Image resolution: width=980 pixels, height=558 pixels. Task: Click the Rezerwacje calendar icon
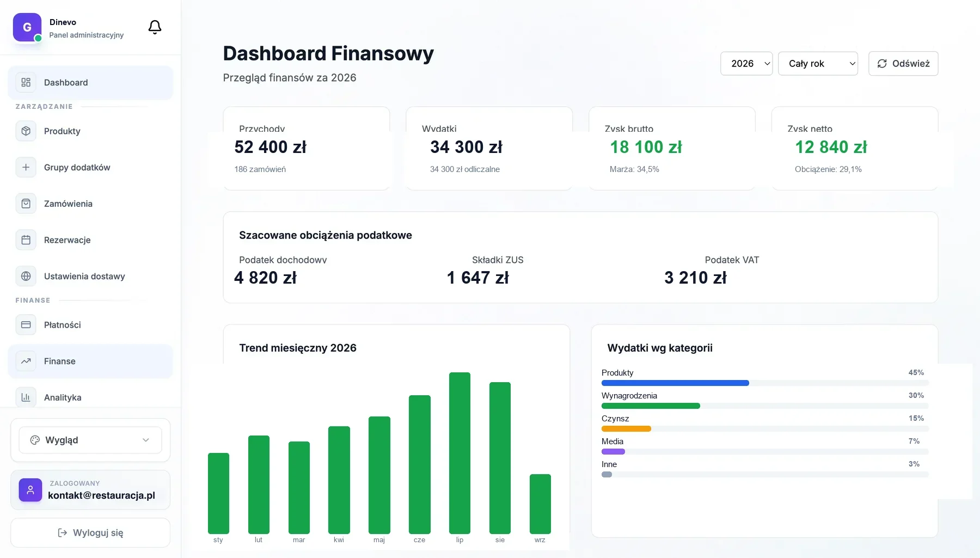coord(26,240)
